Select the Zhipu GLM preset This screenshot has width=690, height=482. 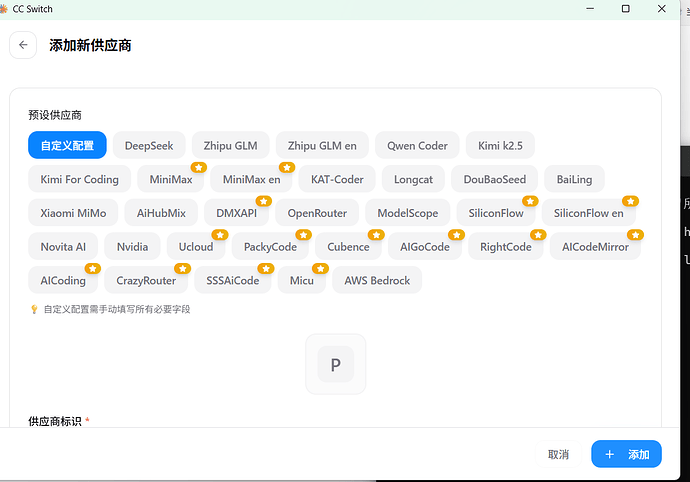pos(231,145)
